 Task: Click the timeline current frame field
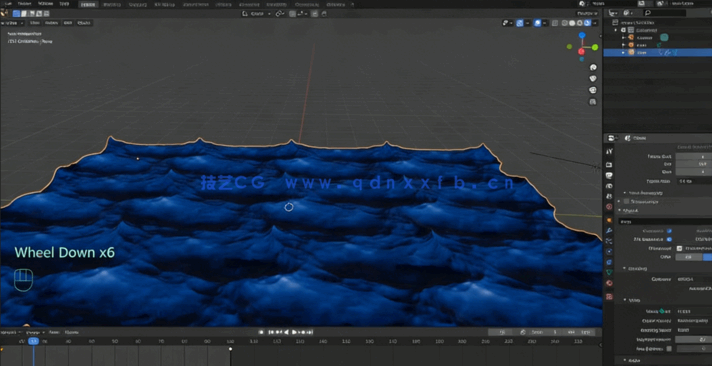coord(501,332)
